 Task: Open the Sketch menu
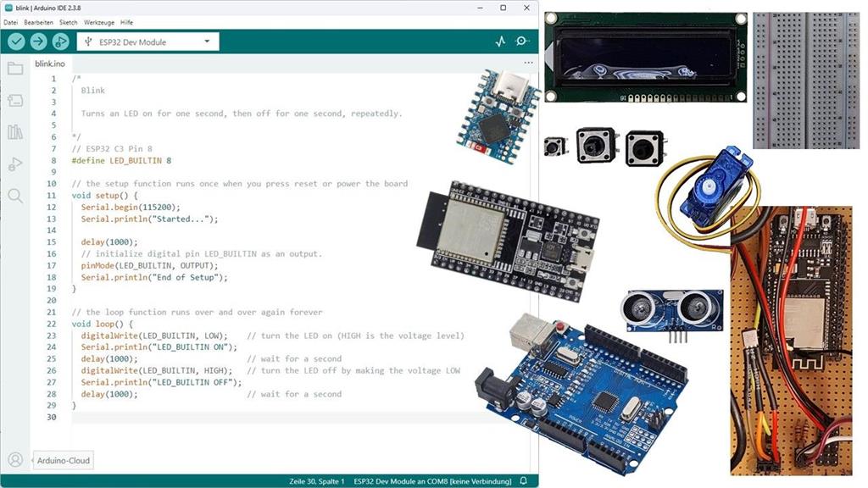68,23
